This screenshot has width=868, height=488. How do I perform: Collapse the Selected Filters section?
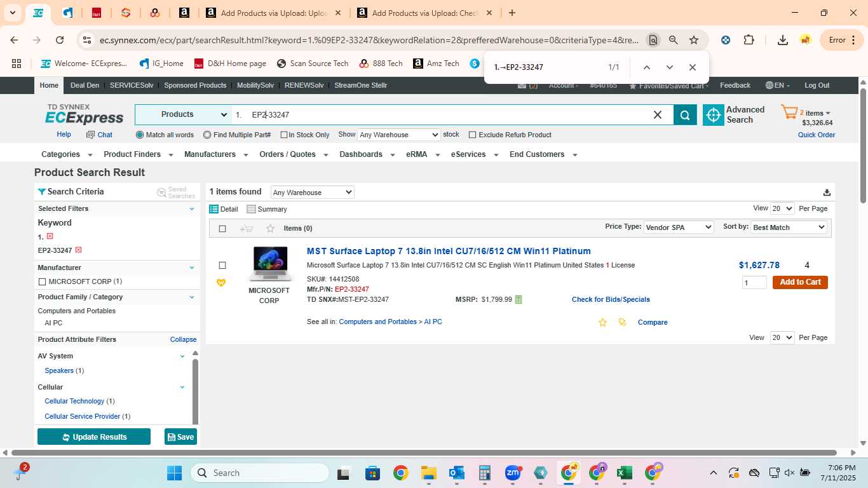(192, 208)
